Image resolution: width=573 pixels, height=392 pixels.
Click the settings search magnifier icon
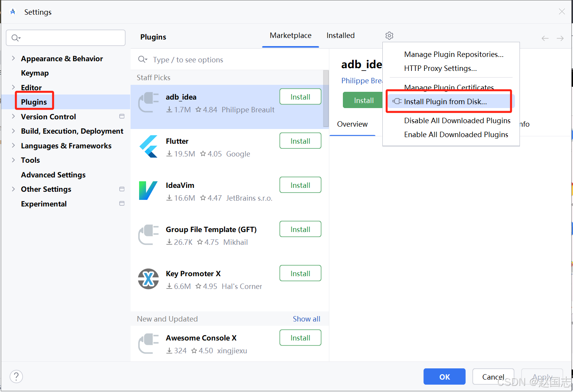tap(15, 38)
